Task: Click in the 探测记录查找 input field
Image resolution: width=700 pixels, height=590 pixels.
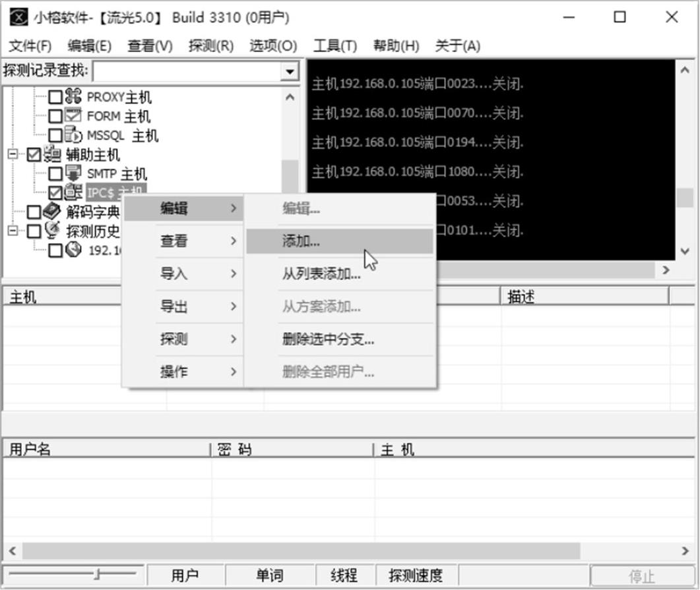Action: pyautogui.click(x=187, y=71)
